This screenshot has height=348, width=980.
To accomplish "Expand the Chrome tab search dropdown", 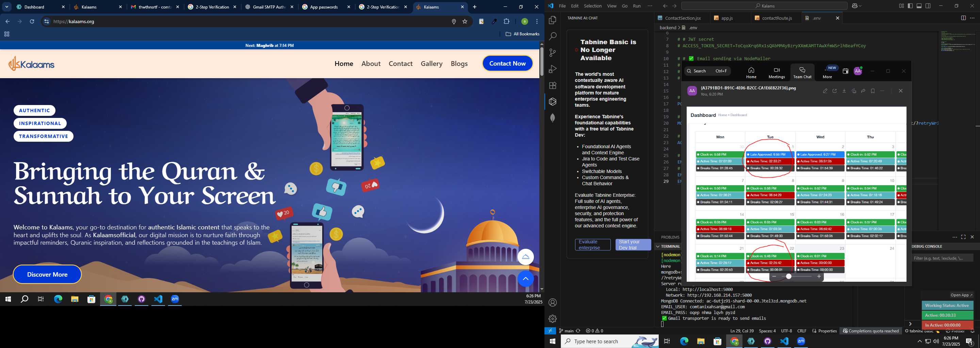I will pyautogui.click(x=7, y=7).
